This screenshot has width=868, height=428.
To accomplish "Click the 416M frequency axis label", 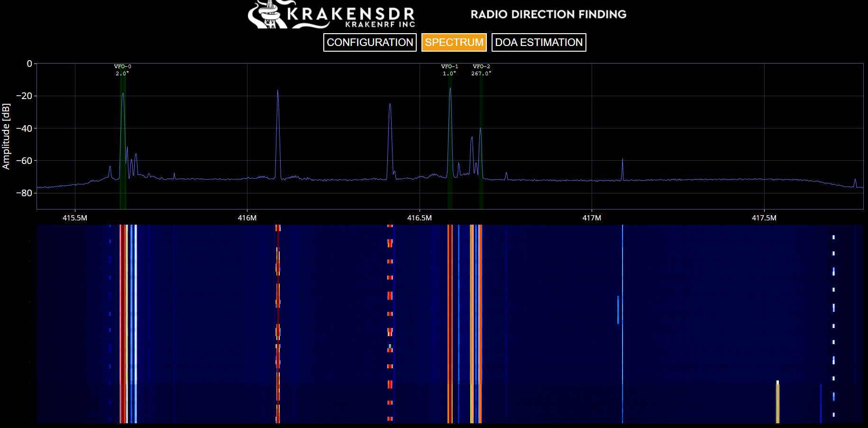I will (x=247, y=218).
